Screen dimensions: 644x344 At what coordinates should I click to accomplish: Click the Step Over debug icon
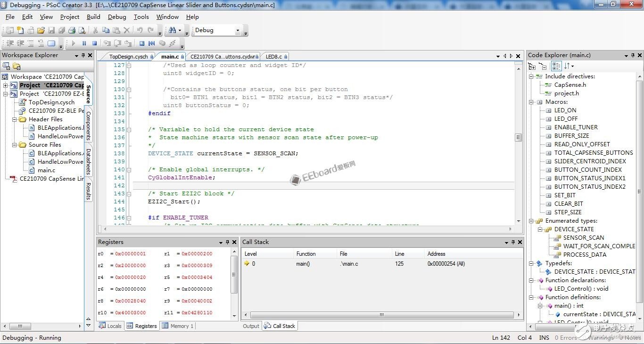click(117, 43)
